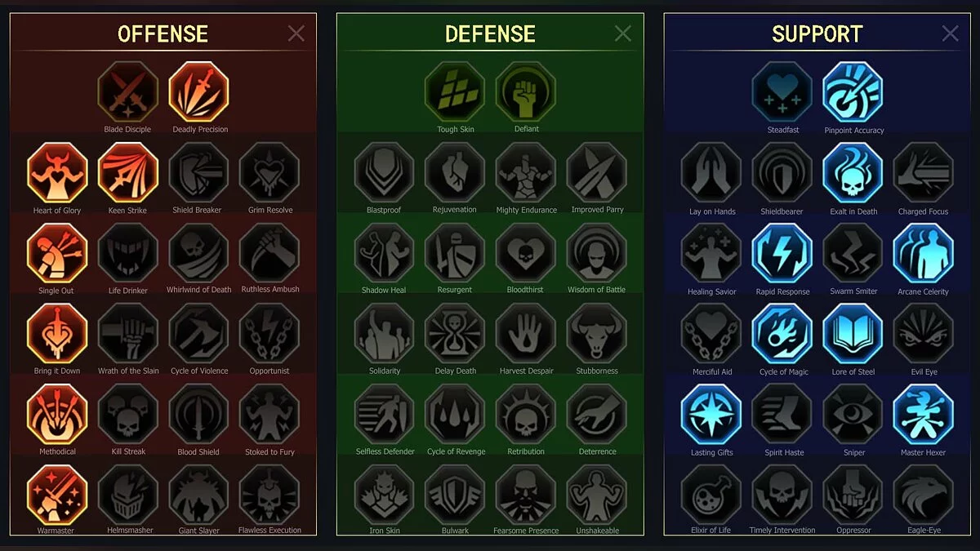The height and width of the screenshot is (551, 980).
Task: Choose the Warmaster mastery
Action: (x=57, y=495)
